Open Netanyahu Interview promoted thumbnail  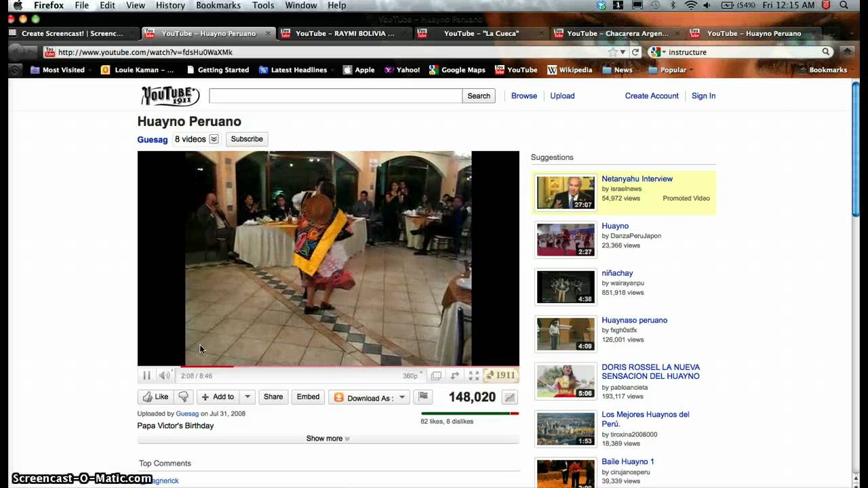click(x=566, y=193)
